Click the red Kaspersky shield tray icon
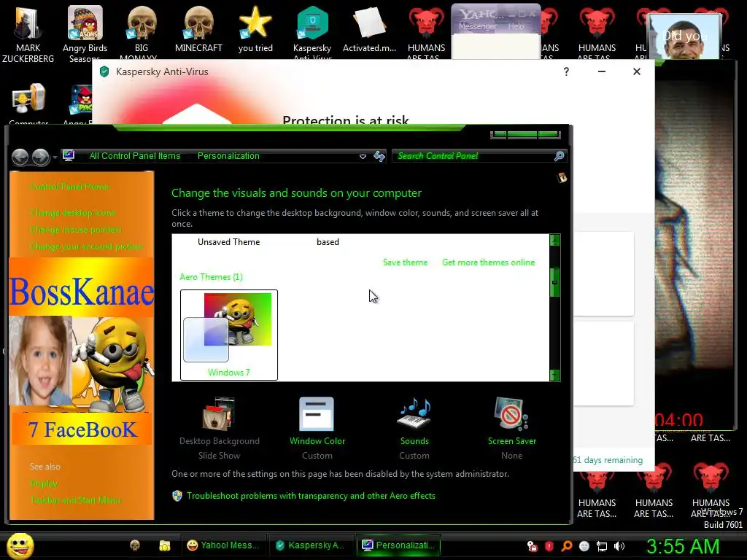 549,546
